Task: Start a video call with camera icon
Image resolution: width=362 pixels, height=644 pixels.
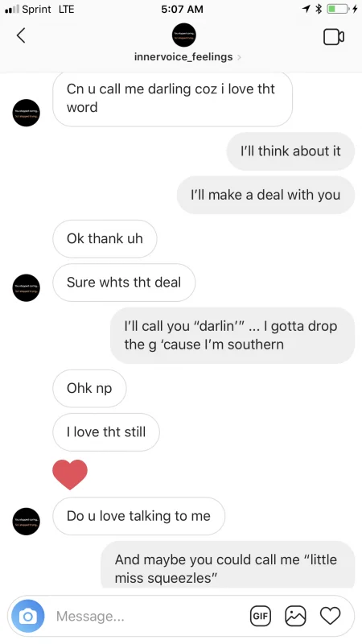Action: [x=334, y=37]
